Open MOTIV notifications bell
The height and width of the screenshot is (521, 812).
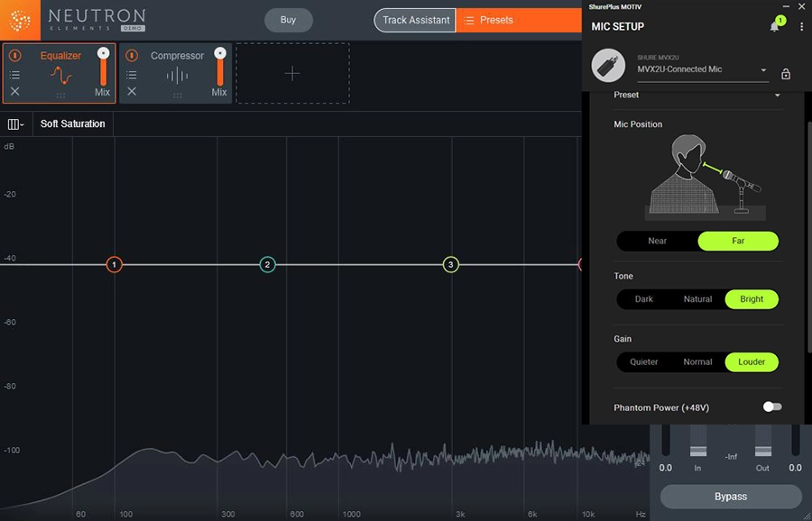pos(775,26)
